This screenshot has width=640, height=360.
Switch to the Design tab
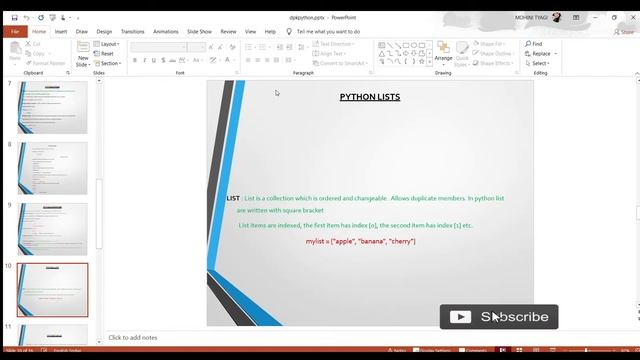[x=104, y=31]
